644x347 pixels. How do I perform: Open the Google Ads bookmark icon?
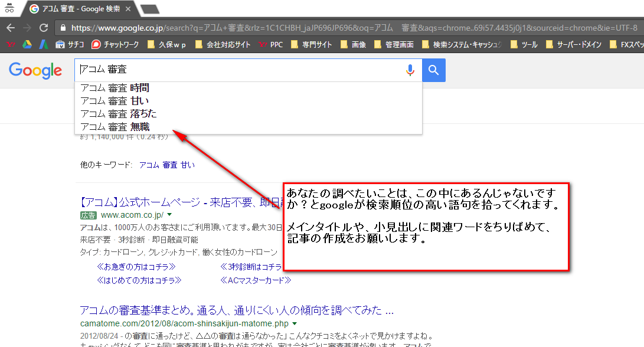pyautogui.click(x=43, y=44)
